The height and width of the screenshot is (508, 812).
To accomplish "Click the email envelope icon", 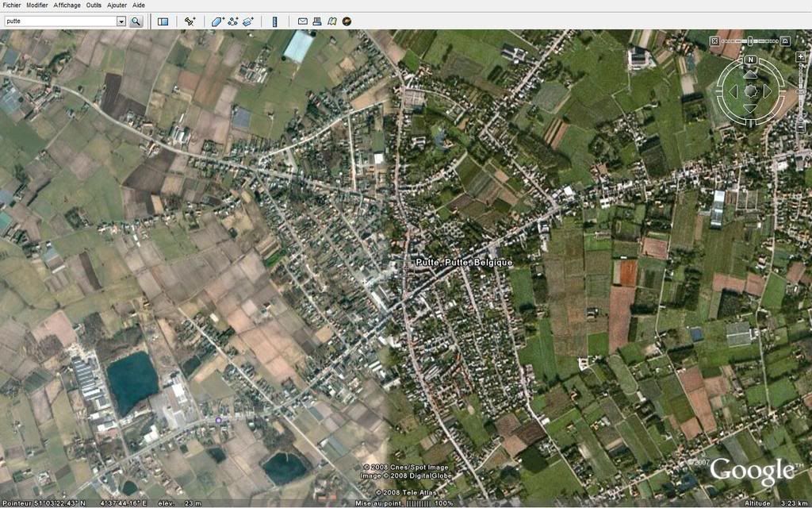I will point(303,21).
